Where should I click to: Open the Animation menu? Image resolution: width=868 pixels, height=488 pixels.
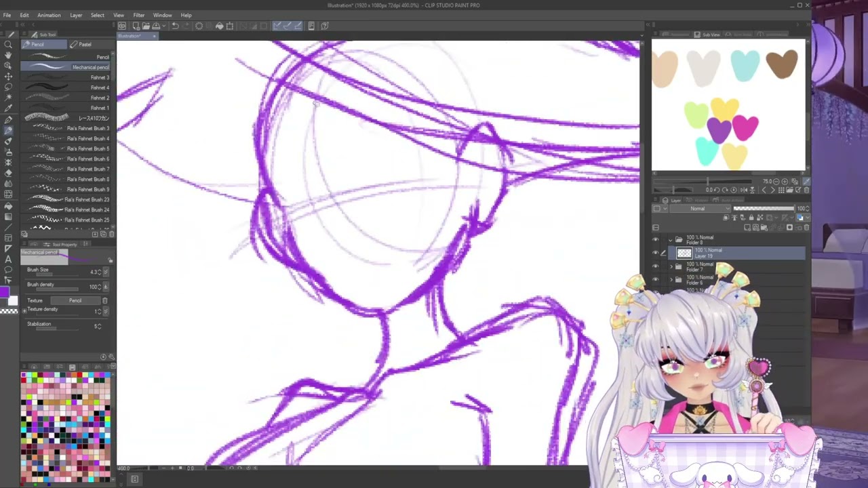pos(49,15)
